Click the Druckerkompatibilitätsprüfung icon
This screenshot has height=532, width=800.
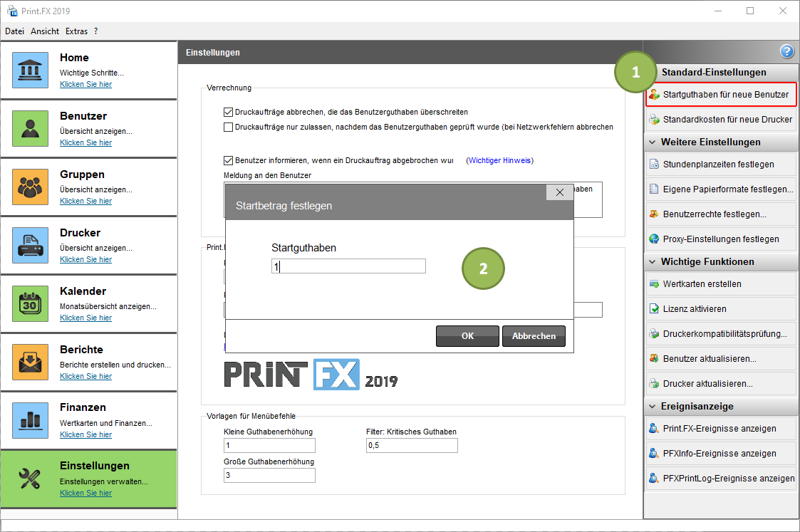click(x=654, y=333)
